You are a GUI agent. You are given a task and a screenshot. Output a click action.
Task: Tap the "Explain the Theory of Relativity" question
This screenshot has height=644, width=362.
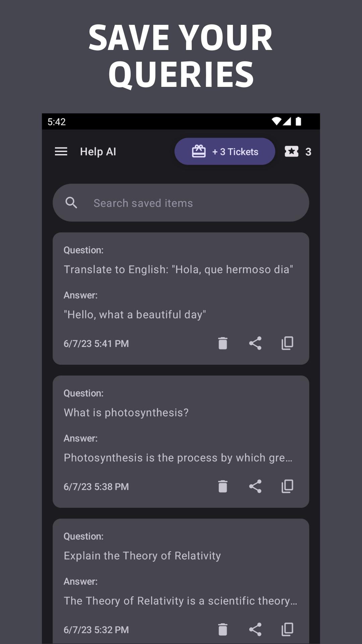point(142,556)
